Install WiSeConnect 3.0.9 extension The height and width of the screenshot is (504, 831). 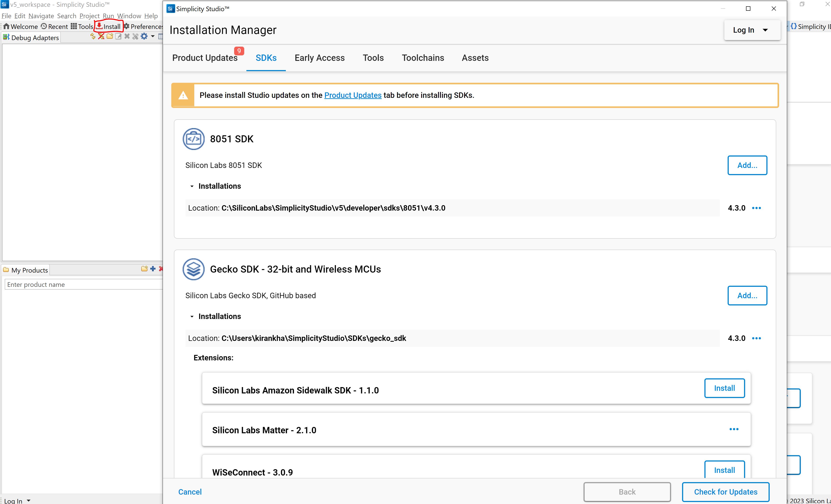tap(724, 470)
